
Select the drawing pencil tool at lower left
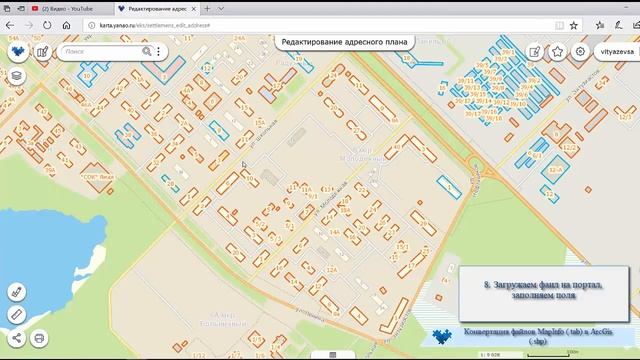point(16,292)
